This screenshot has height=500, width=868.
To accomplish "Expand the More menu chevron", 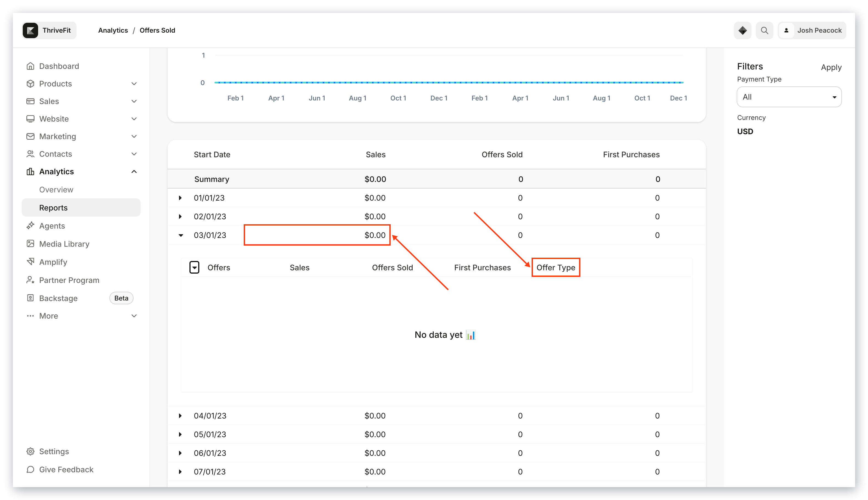I will point(134,316).
